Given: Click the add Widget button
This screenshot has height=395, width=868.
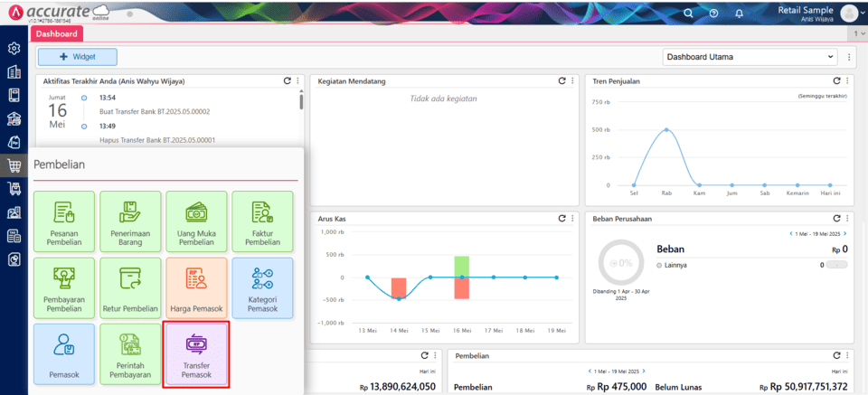Looking at the screenshot, I should point(78,57).
